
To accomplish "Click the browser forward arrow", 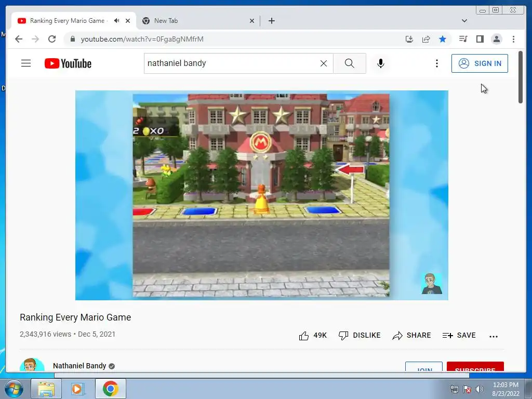I will tap(35, 39).
